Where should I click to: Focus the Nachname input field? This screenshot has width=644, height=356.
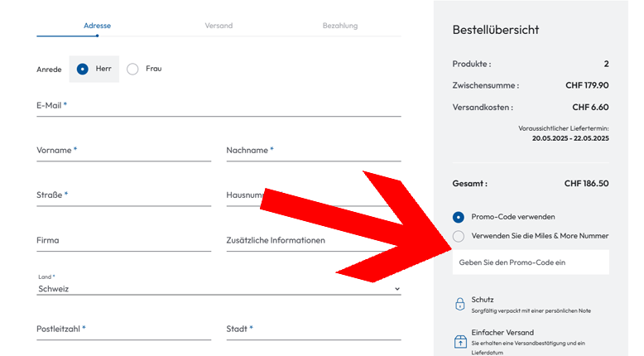(313, 152)
